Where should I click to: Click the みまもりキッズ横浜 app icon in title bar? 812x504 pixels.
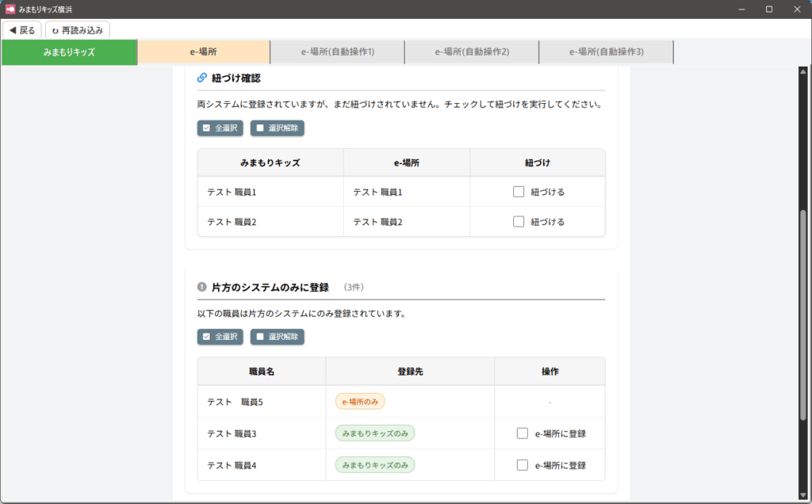coord(10,9)
